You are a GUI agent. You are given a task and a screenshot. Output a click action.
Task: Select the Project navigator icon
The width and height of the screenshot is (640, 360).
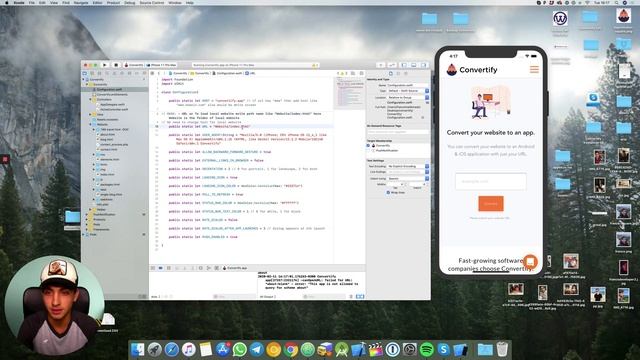pyautogui.click(x=85, y=73)
